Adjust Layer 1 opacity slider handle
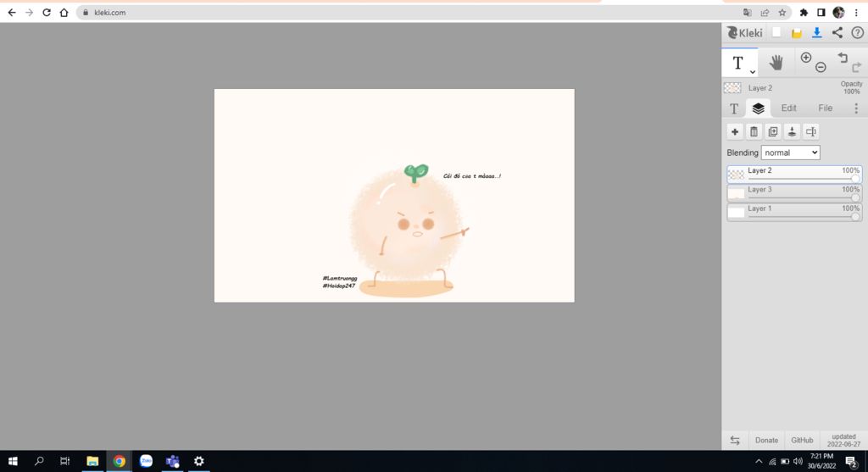868x472 pixels. (x=856, y=217)
